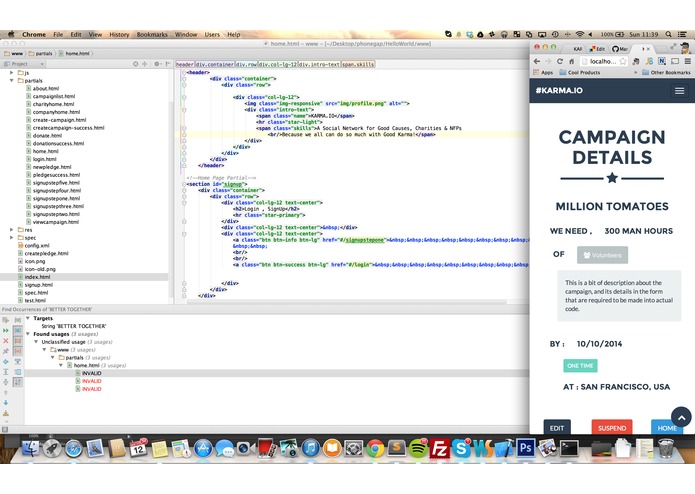Select login.html in project tree
The image size is (695, 494).
coord(45,159)
